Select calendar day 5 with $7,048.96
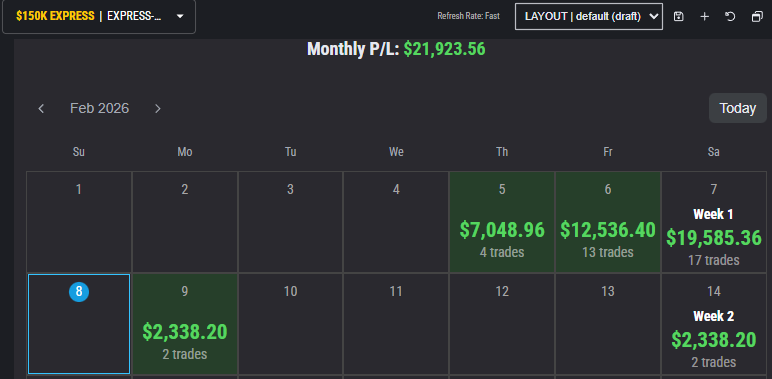Screen dimensions: 772x379 pos(502,222)
